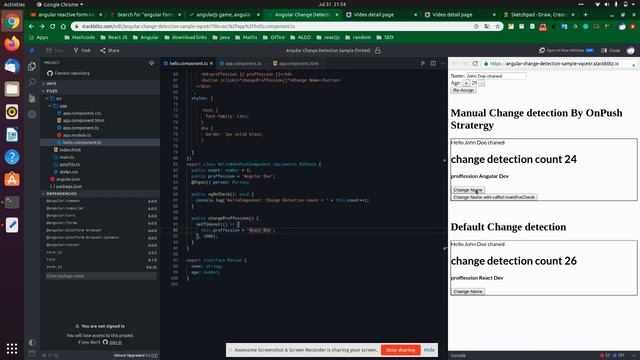Select hello.component.ts in file tree
The image size is (640, 360).
pyautogui.click(x=100, y=142)
